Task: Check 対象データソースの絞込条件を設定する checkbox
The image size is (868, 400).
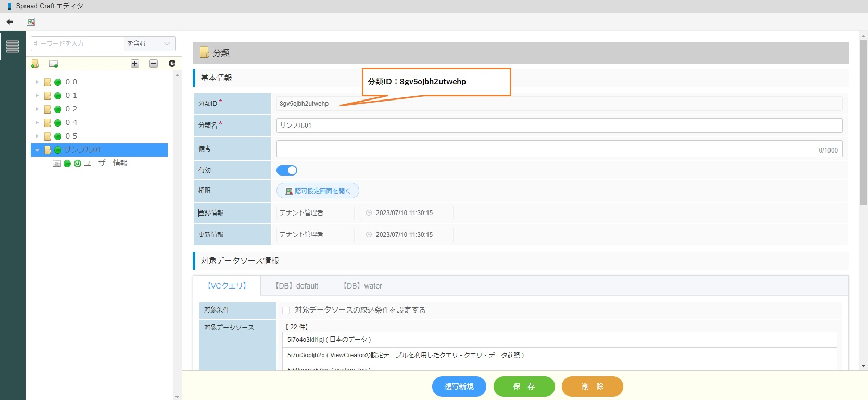Action: pos(286,310)
